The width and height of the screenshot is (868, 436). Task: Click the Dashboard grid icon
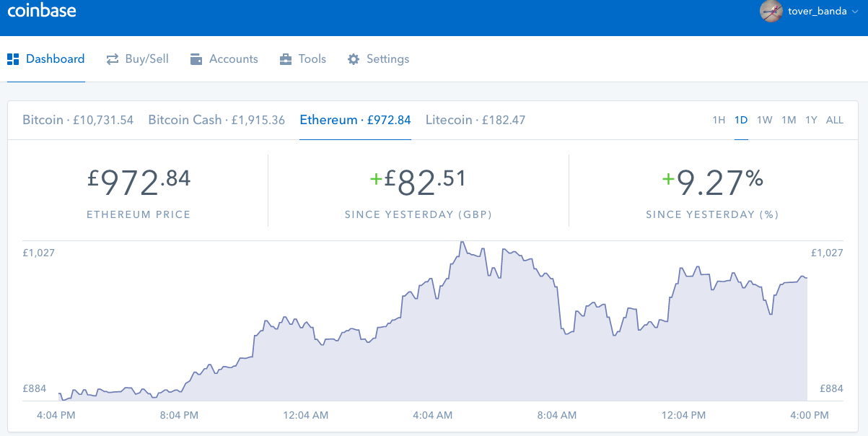click(13, 59)
